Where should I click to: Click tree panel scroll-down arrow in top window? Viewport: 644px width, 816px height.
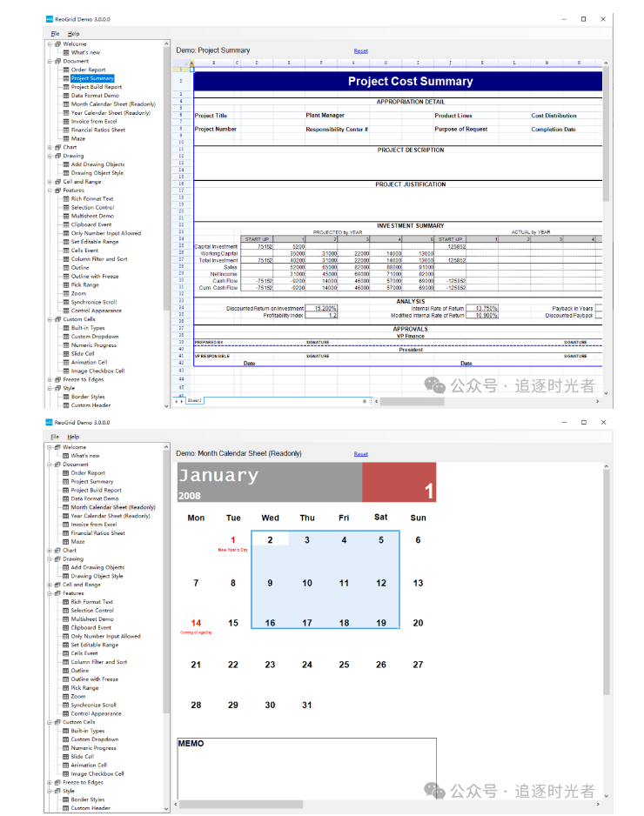click(x=166, y=406)
